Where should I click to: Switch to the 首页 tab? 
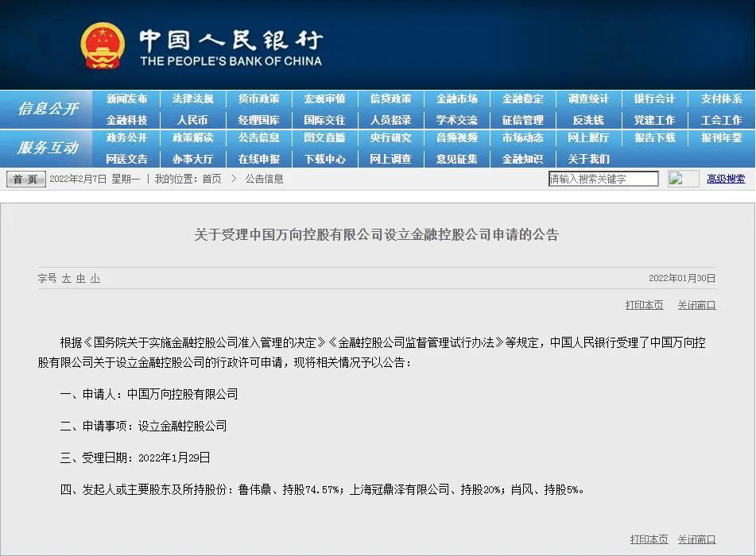pos(24,179)
